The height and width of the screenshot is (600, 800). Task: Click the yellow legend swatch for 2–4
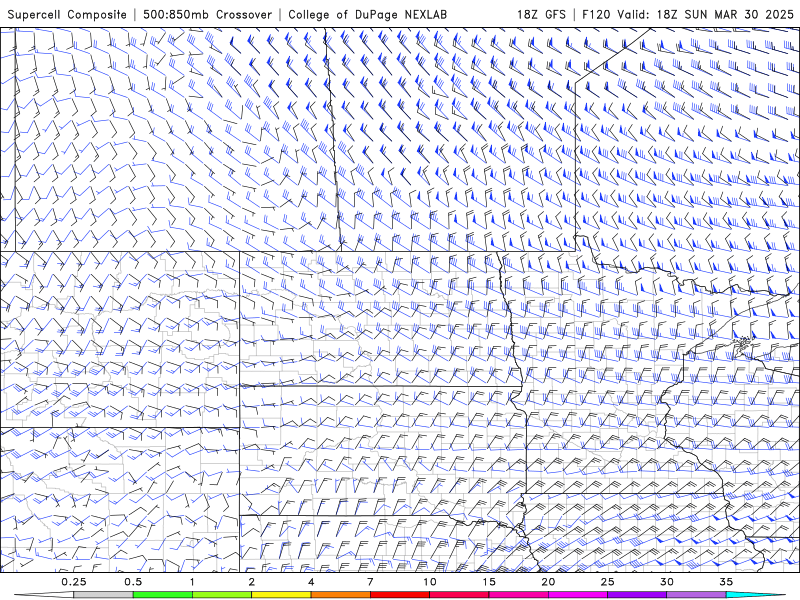[281, 595]
